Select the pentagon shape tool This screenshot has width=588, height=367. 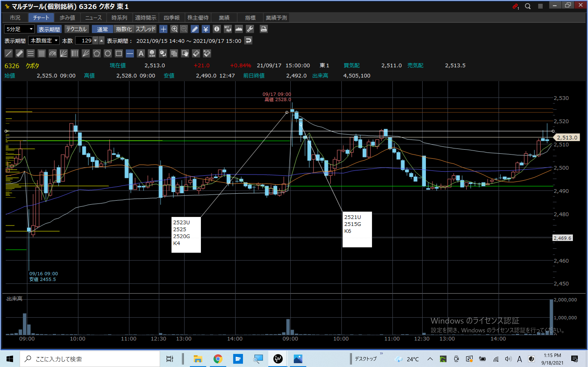click(x=97, y=53)
